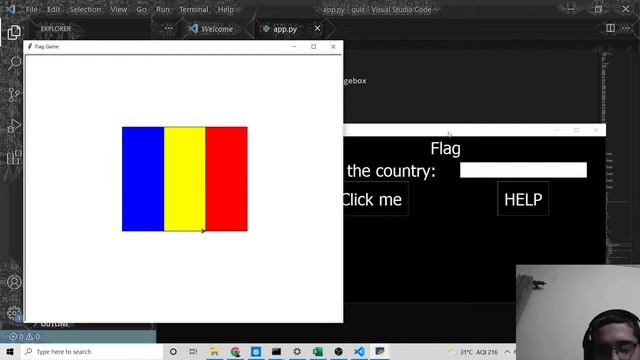This screenshot has height=360, width=640.
Task: Close the Flag Game window
Action: point(333,47)
